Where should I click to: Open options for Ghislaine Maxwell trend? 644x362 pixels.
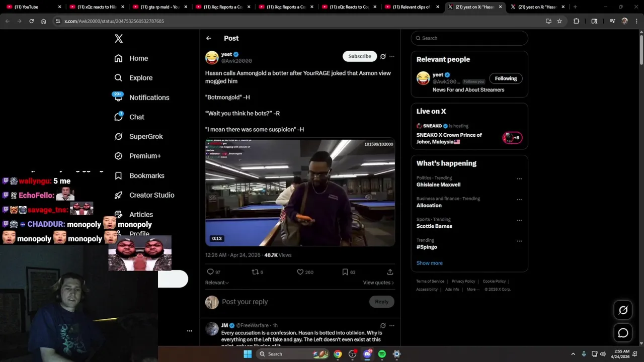pos(519,178)
